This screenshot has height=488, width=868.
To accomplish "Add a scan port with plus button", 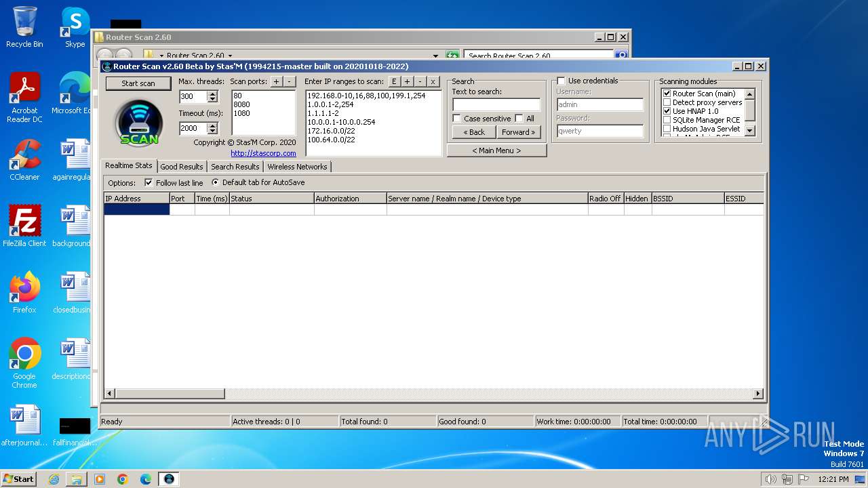I will point(276,81).
